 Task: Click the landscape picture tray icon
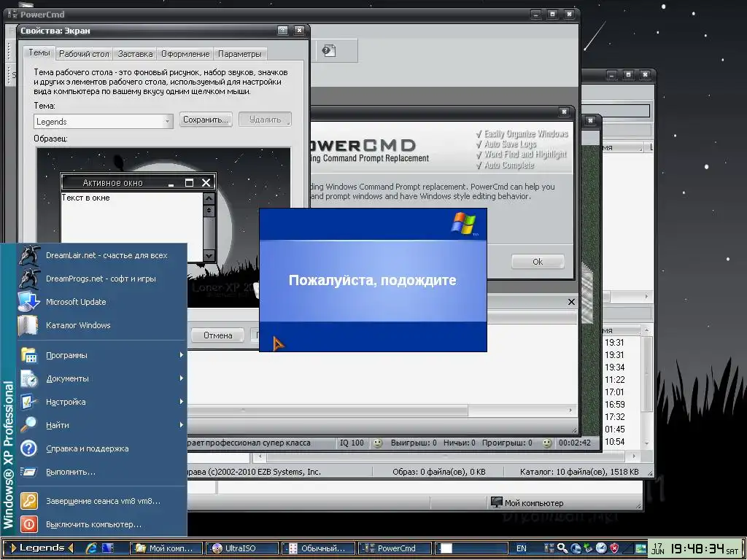(640, 548)
